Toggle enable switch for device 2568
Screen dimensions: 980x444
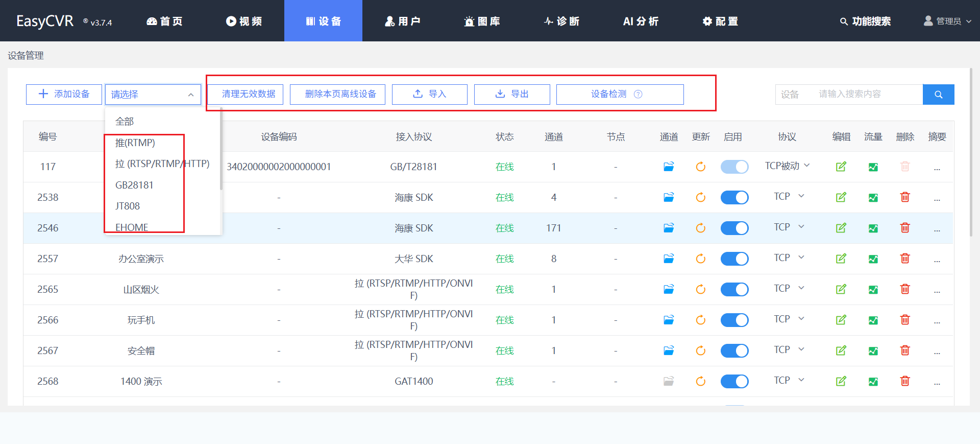tap(734, 382)
